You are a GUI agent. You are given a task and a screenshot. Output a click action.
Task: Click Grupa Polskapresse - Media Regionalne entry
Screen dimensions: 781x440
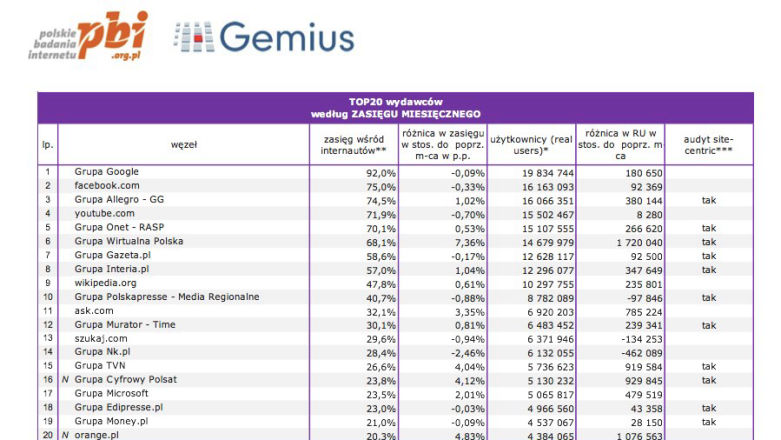pyautogui.click(x=166, y=297)
